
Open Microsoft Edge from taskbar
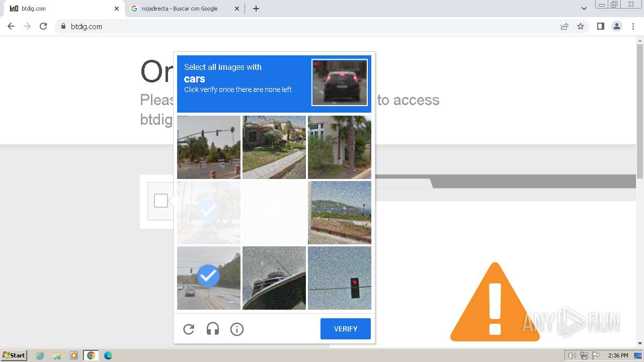click(x=108, y=355)
